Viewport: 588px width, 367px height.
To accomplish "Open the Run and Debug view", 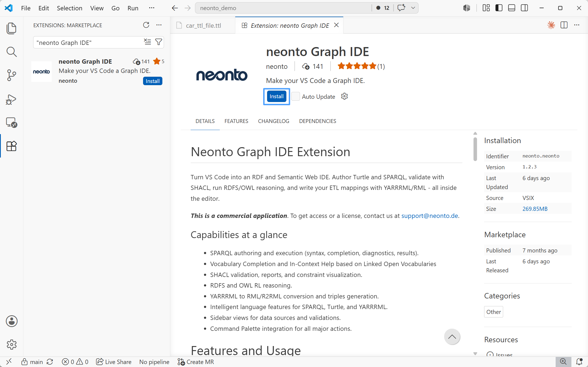I will click(11, 99).
